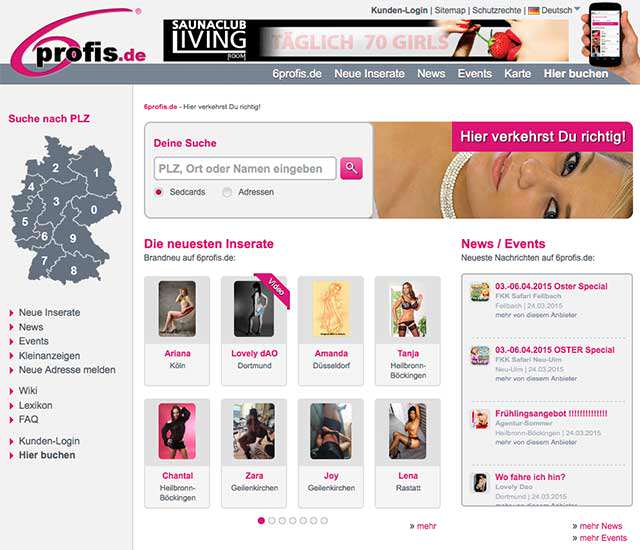The height and width of the screenshot is (550, 640).
Task: Select postal region 6 on map
Action: click(x=44, y=236)
